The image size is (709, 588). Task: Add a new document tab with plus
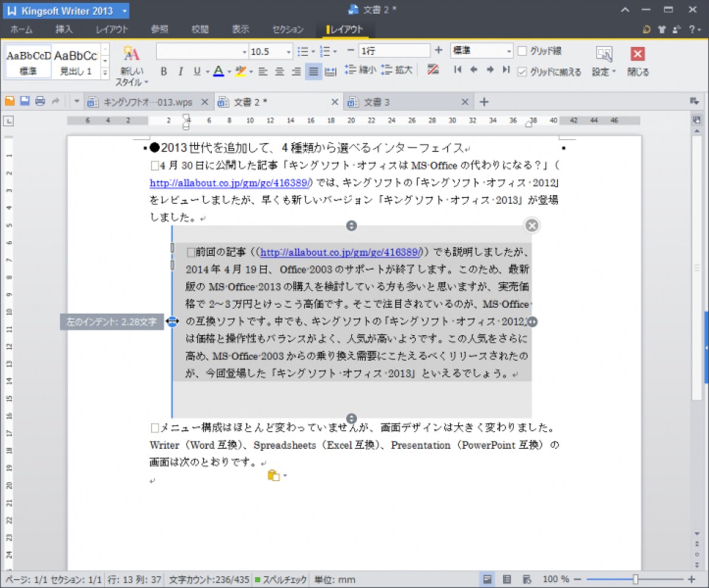pos(484,102)
